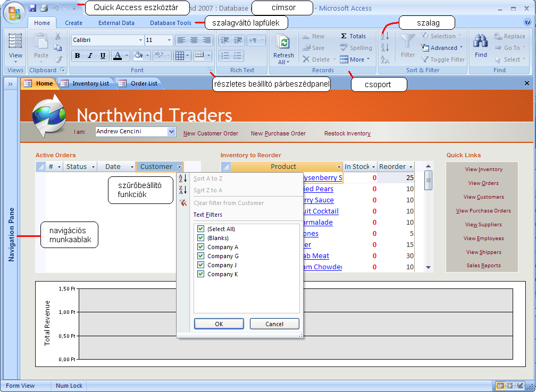
Task: Expand the Navigation Pane shutter button
Action: 11,84
